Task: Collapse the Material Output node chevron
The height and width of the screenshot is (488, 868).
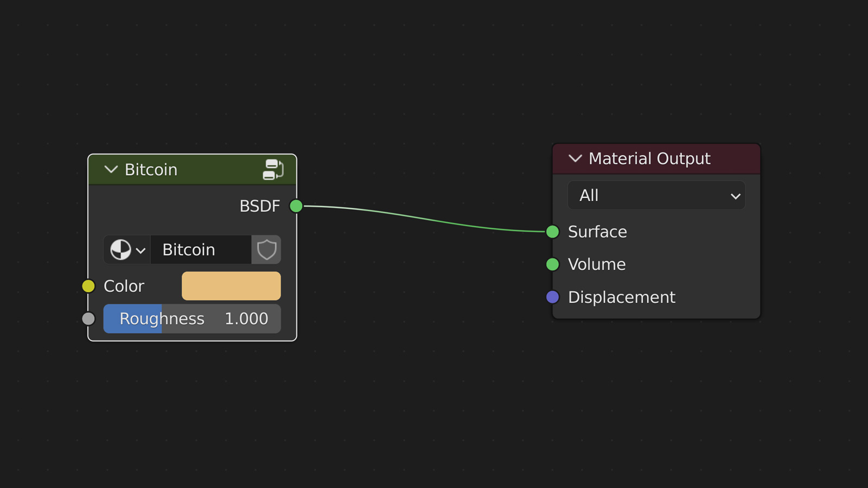Action: click(575, 158)
